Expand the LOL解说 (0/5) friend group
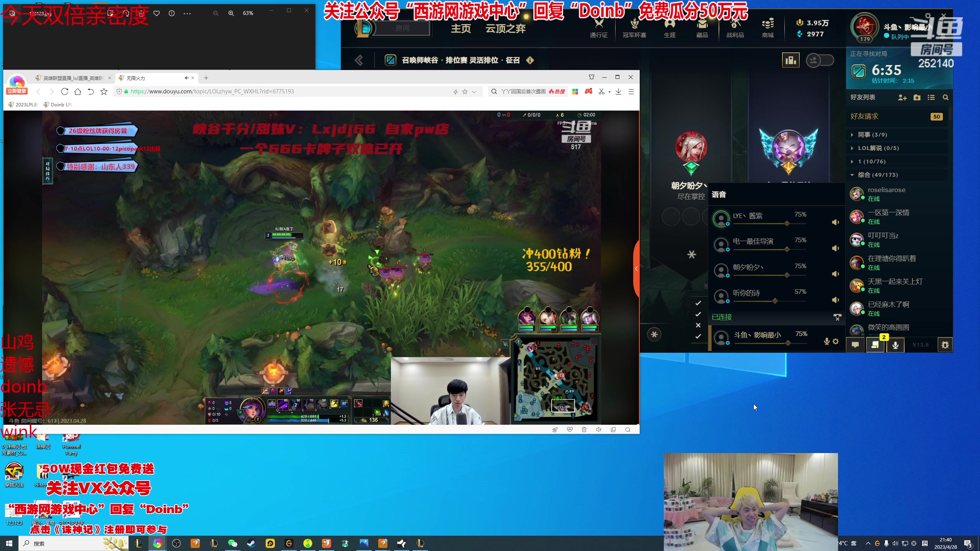 click(852, 148)
